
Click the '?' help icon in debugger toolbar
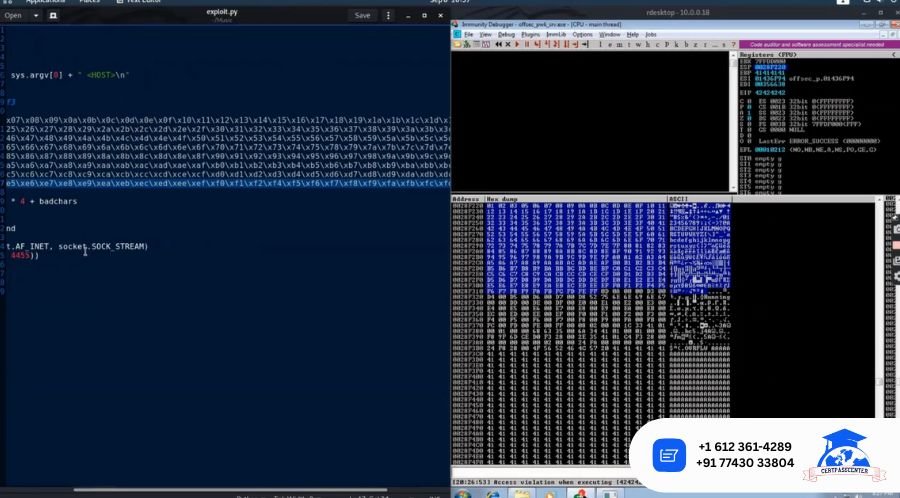pyautogui.click(x=733, y=45)
